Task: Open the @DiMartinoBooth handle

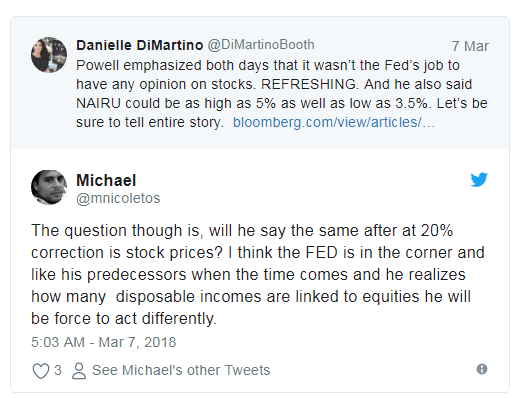Action: click(261, 45)
